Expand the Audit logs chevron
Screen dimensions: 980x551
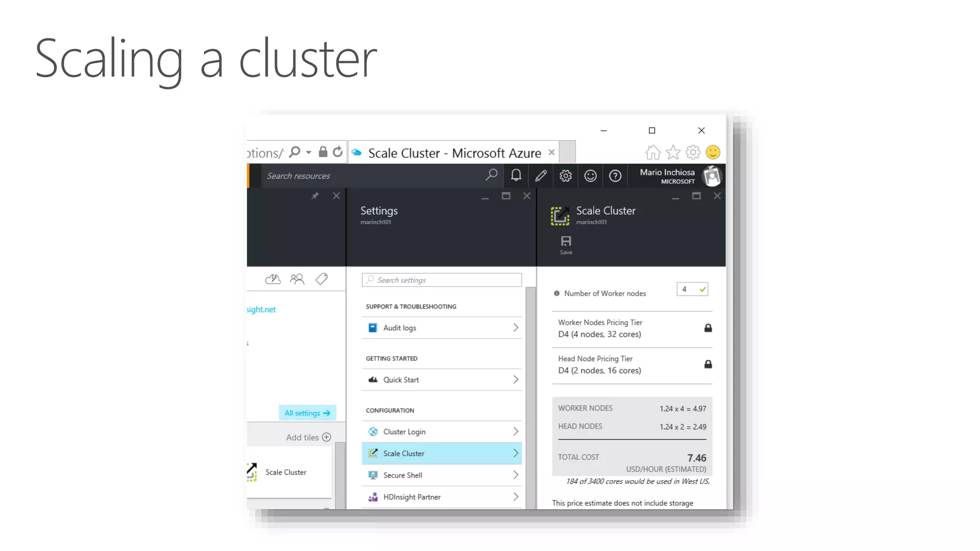click(x=515, y=328)
